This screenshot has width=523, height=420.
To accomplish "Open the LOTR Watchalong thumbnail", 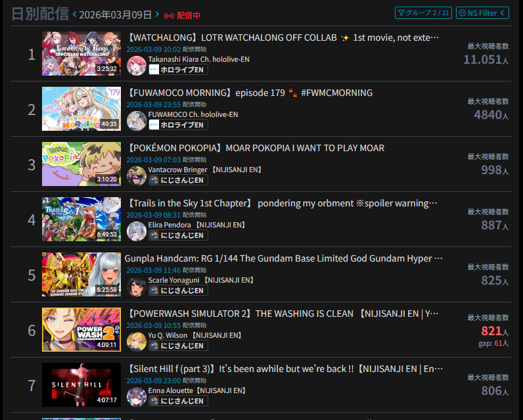I will coord(81,53).
